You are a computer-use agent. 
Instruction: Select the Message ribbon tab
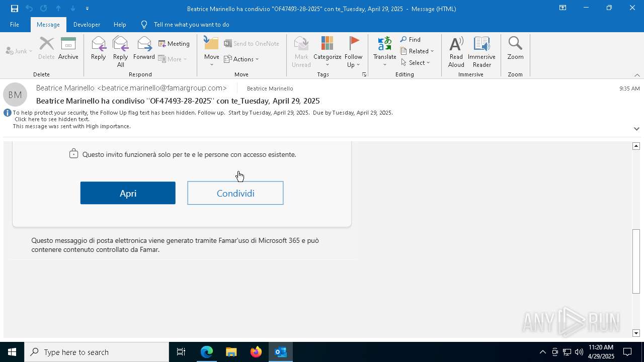click(x=48, y=24)
